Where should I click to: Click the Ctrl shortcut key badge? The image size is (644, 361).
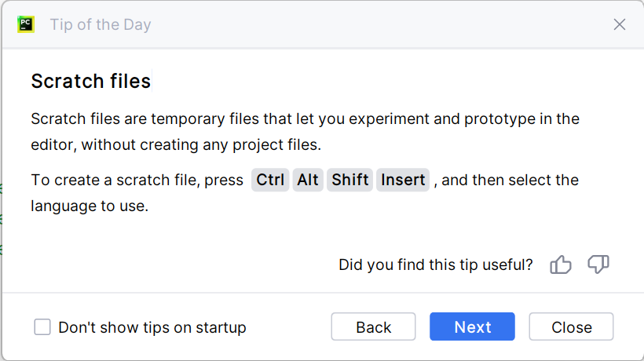(x=270, y=180)
